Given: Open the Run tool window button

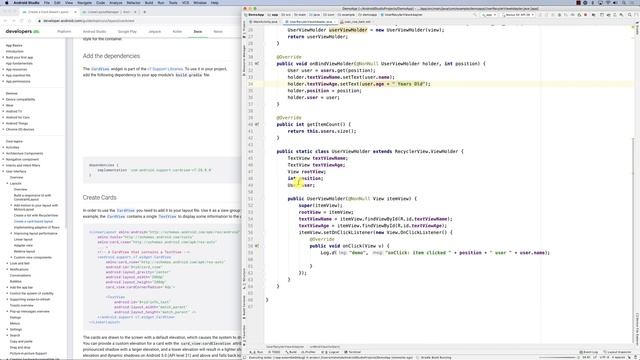Looking at the screenshot, I should tap(257, 352).
